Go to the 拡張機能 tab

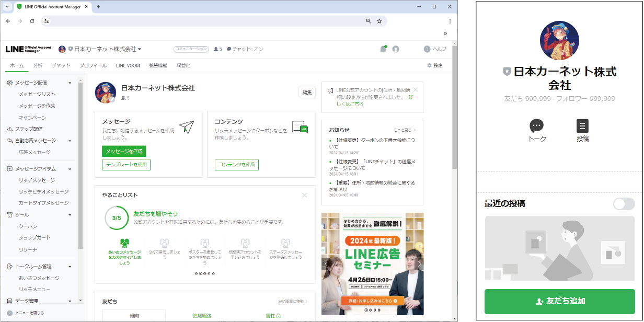coord(158,65)
